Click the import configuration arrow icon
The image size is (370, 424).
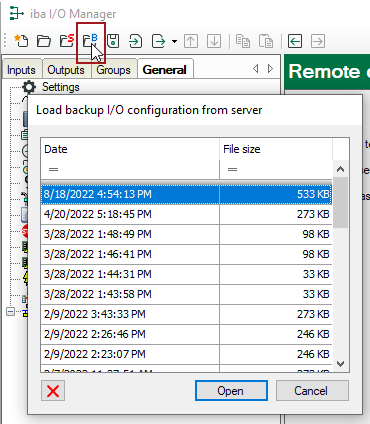[135, 41]
